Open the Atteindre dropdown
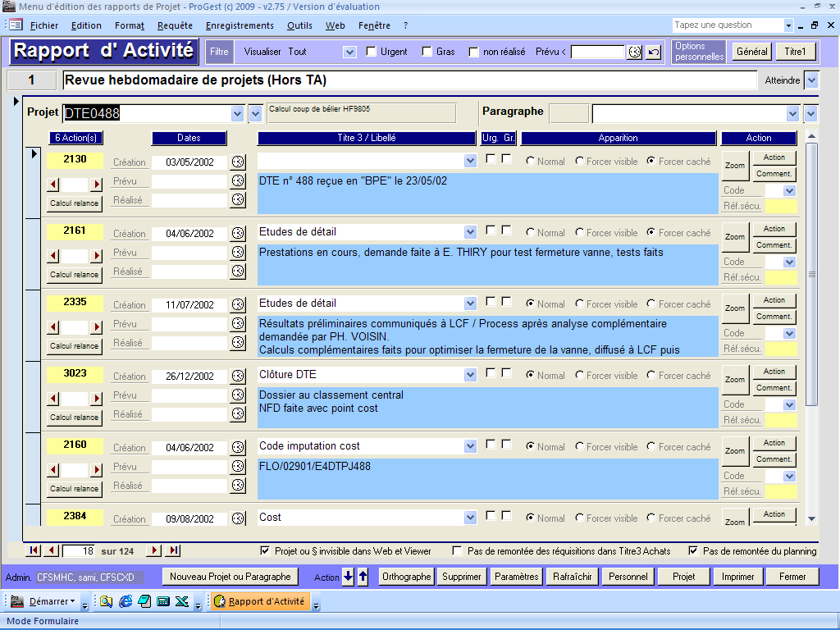840x630 pixels. [811, 80]
